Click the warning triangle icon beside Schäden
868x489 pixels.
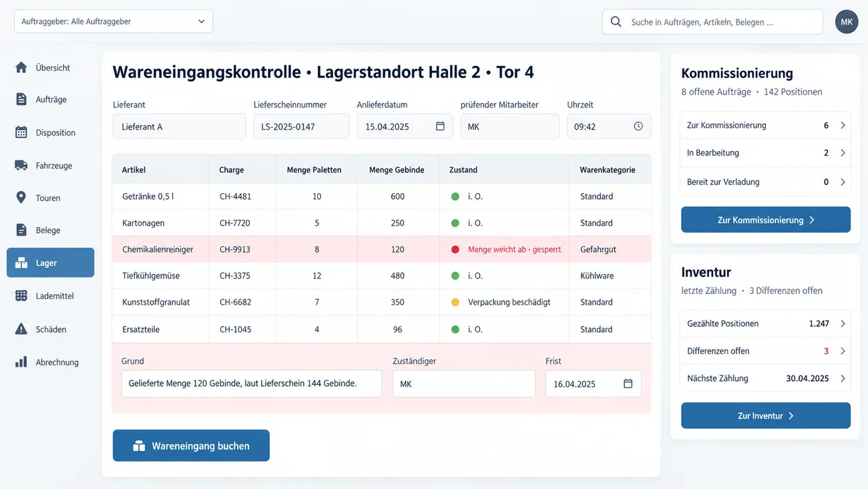point(21,329)
